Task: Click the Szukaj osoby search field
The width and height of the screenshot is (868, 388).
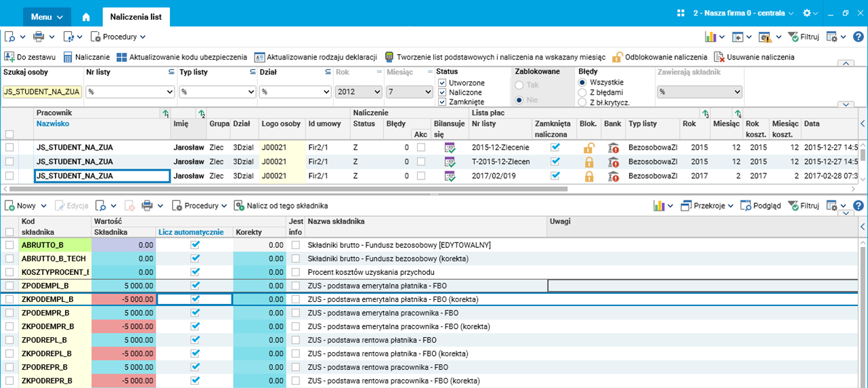Action: click(42, 91)
